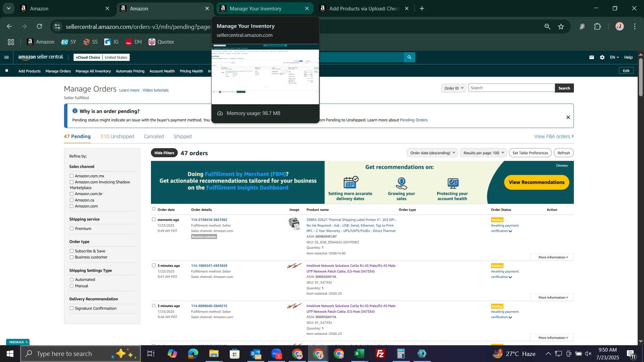Open the Quotex bookmark

161,42
